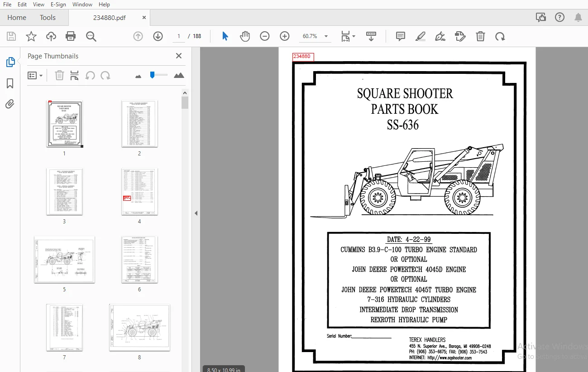Choose the Selection arrow tool
The width and height of the screenshot is (588, 372).
[225, 36]
